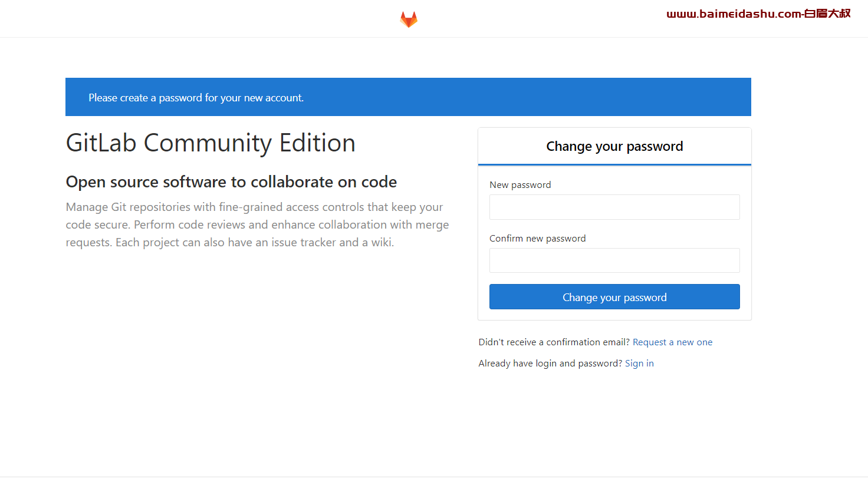Focus the New password field
The width and height of the screenshot is (868, 479).
tap(614, 207)
